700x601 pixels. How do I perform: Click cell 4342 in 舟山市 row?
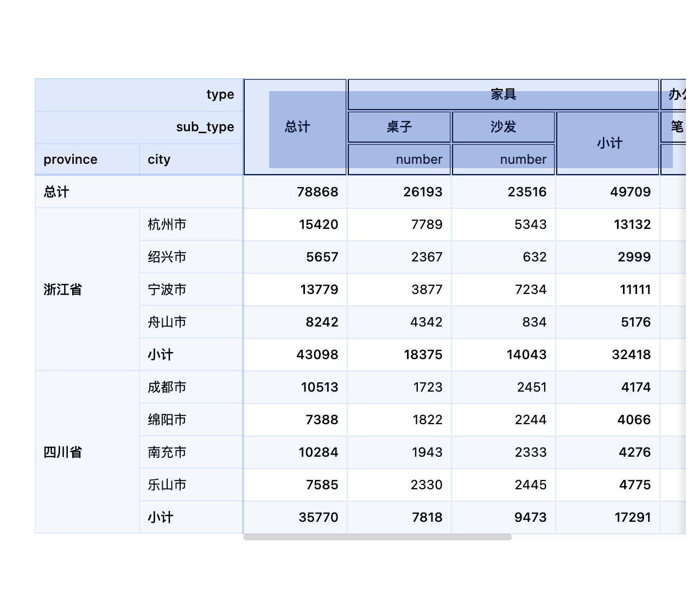click(x=399, y=322)
